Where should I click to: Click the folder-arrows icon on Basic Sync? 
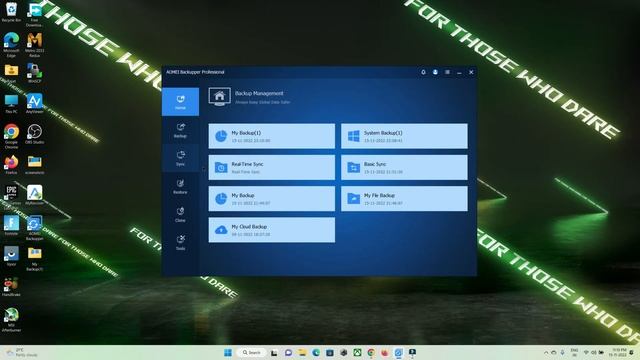(353, 167)
